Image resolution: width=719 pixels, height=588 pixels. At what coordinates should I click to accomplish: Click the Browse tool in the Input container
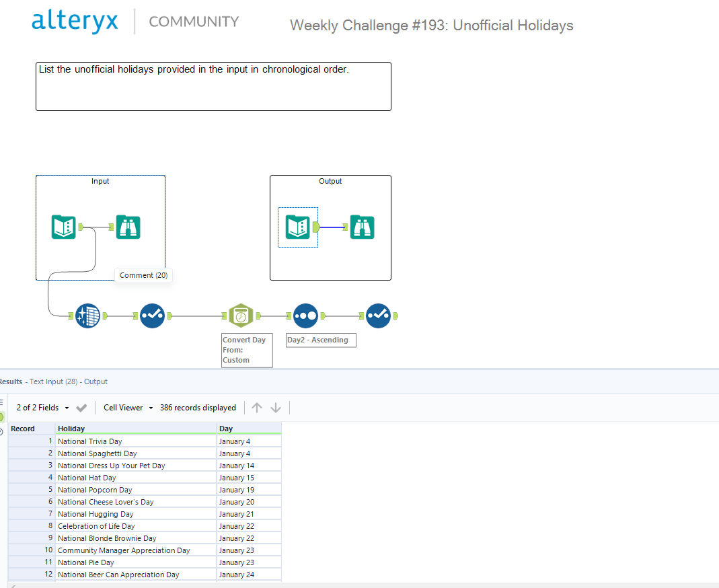[x=128, y=227]
